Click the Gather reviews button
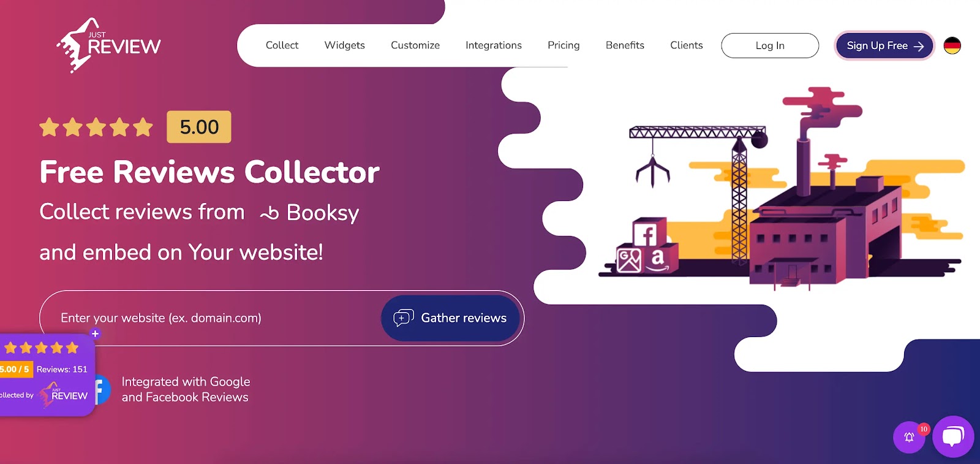Image resolution: width=980 pixels, height=464 pixels. 450,318
